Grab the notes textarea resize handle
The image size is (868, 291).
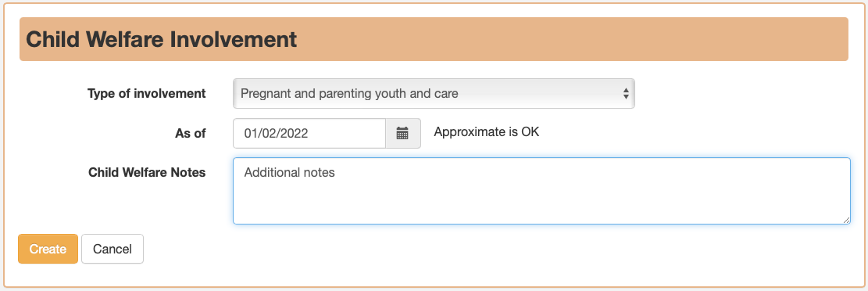846,220
